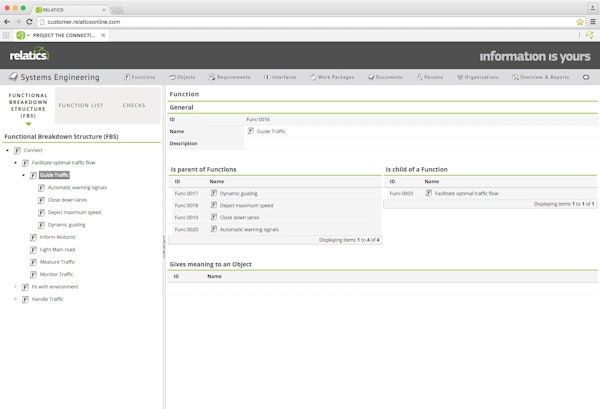The image size is (600, 409).
Task: Switch to the Function List tab
Action: (x=81, y=106)
